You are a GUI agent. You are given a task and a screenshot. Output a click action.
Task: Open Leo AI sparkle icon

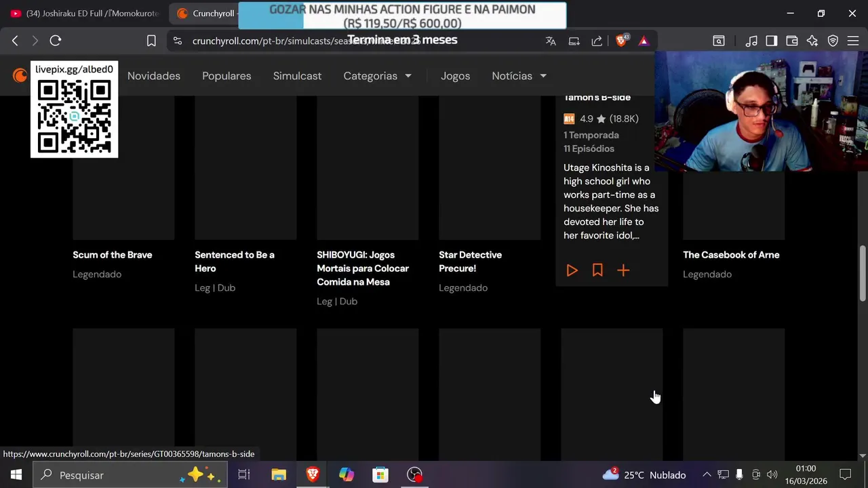pyautogui.click(x=812, y=41)
